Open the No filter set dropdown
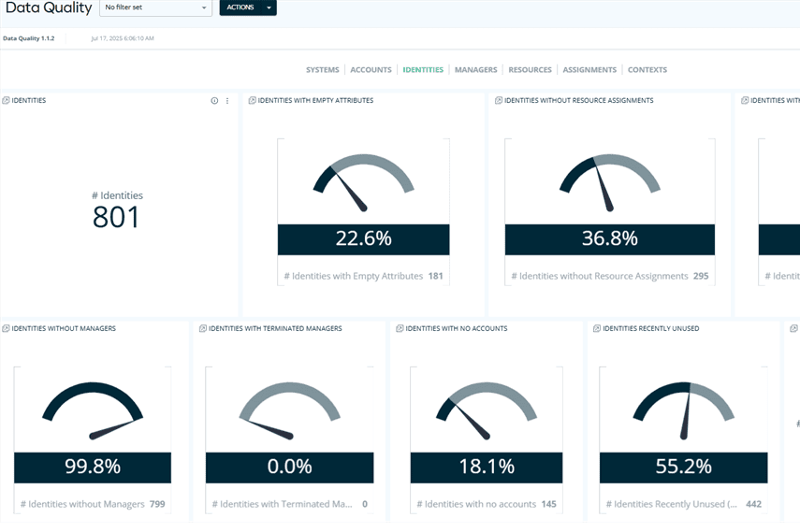The width and height of the screenshot is (800, 532). coord(155,7)
